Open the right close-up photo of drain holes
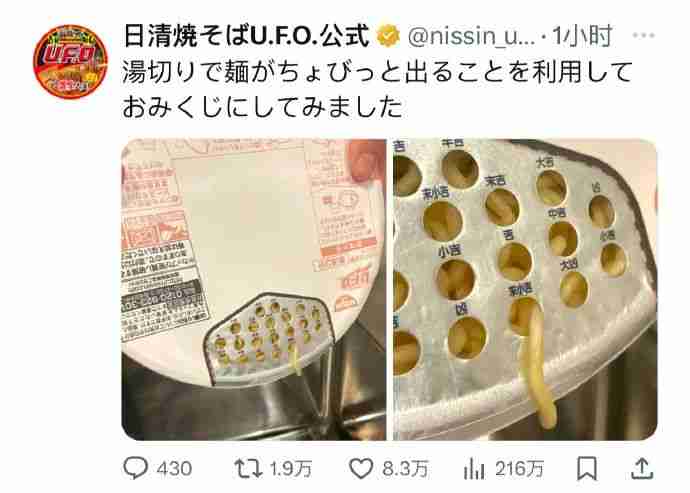The width and height of the screenshot is (690, 493). (525, 290)
